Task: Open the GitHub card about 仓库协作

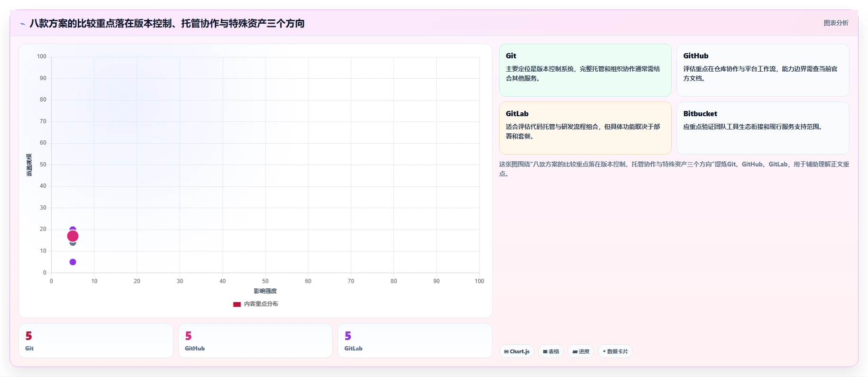Action: [x=763, y=70]
